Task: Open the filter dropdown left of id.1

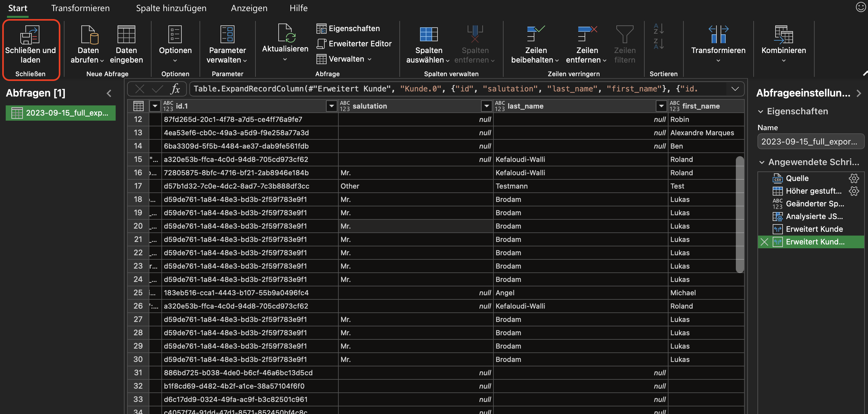Action: [x=155, y=106]
